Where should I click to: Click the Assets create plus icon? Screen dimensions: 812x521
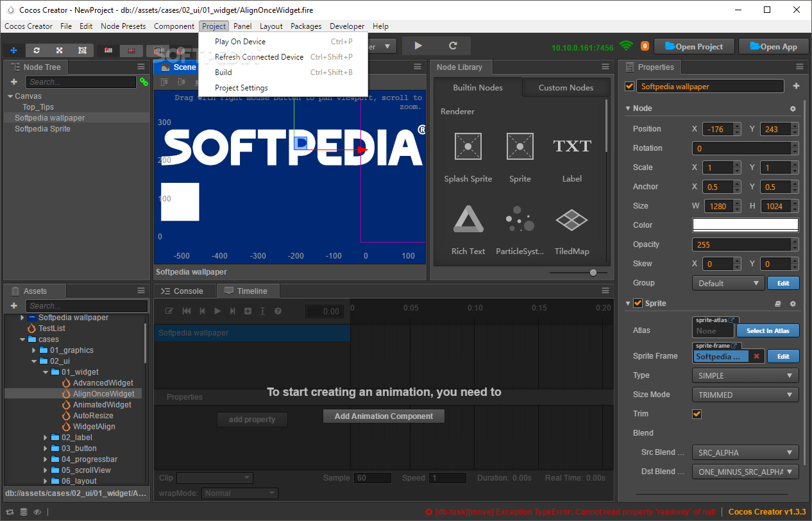[x=14, y=306]
